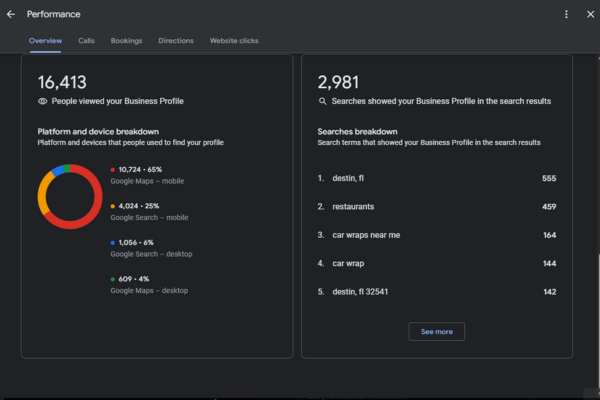The width and height of the screenshot is (600, 400).
Task: Click the 144 count for car wrap
Action: coord(549,263)
